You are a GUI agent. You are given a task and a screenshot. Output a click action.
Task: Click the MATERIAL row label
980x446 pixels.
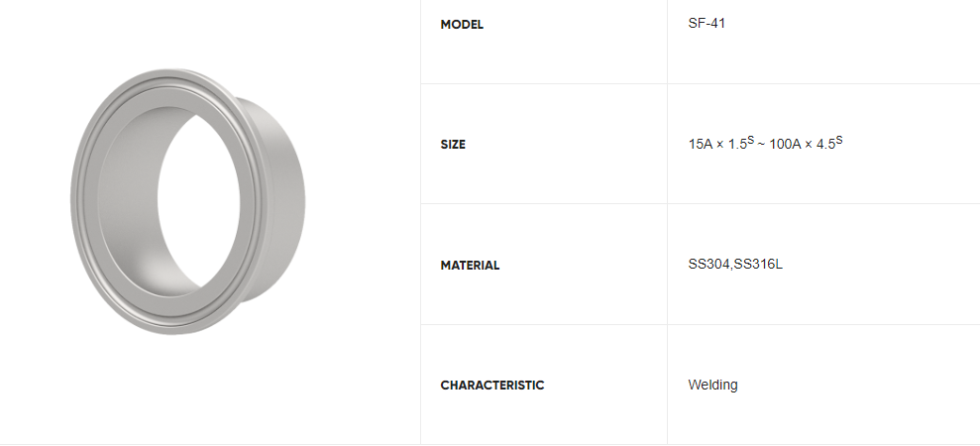pos(470,266)
